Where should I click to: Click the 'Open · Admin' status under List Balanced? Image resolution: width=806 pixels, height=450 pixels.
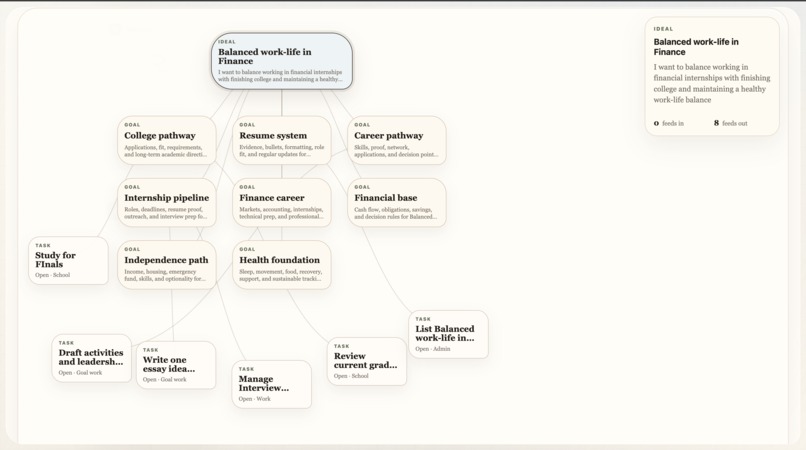pos(433,349)
